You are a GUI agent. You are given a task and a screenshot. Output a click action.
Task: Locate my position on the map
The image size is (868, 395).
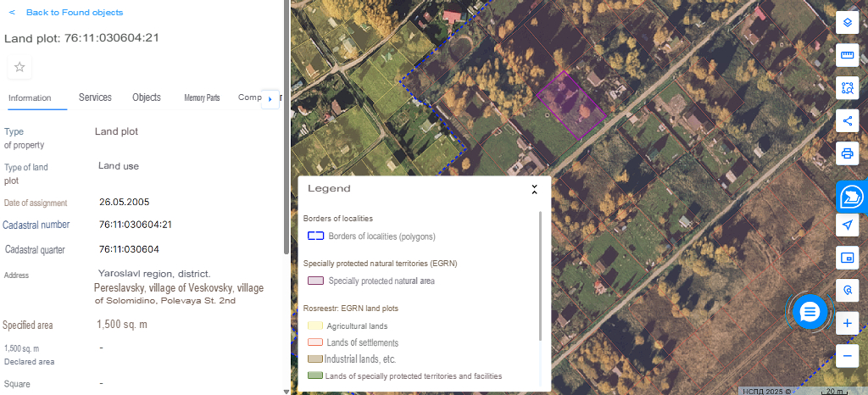tap(847, 225)
